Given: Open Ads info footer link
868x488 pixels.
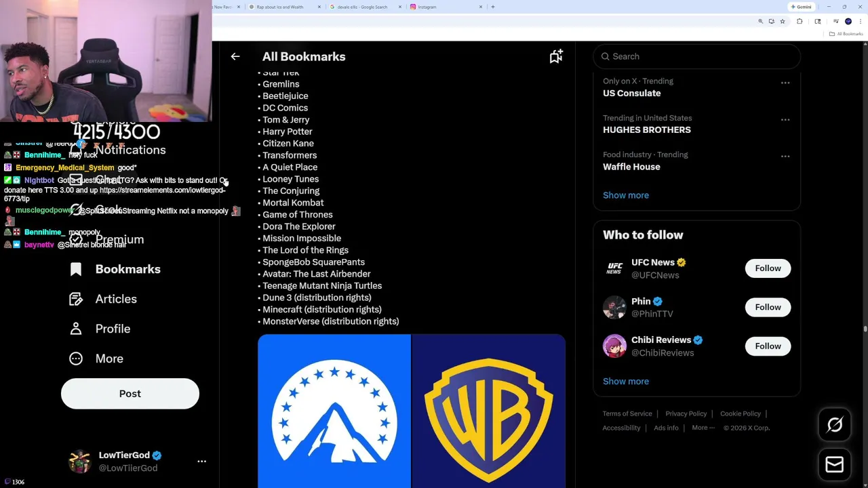Looking at the screenshot, I should pos(666,428).
